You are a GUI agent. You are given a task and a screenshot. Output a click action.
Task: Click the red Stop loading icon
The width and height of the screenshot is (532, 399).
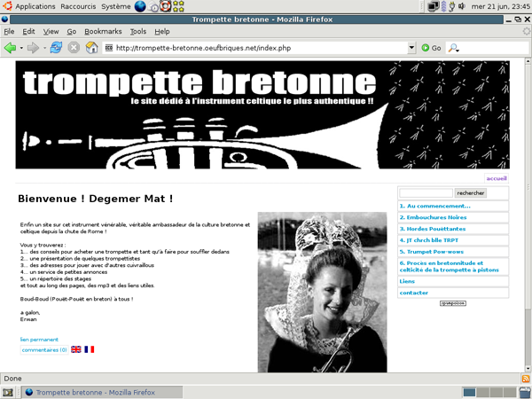pos(74,47)
